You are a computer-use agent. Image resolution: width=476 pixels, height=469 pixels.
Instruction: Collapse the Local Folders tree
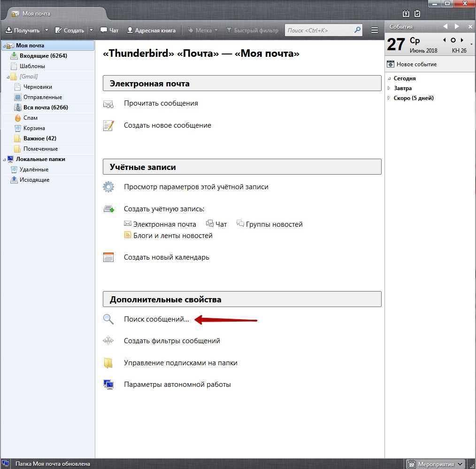point(4,160)
